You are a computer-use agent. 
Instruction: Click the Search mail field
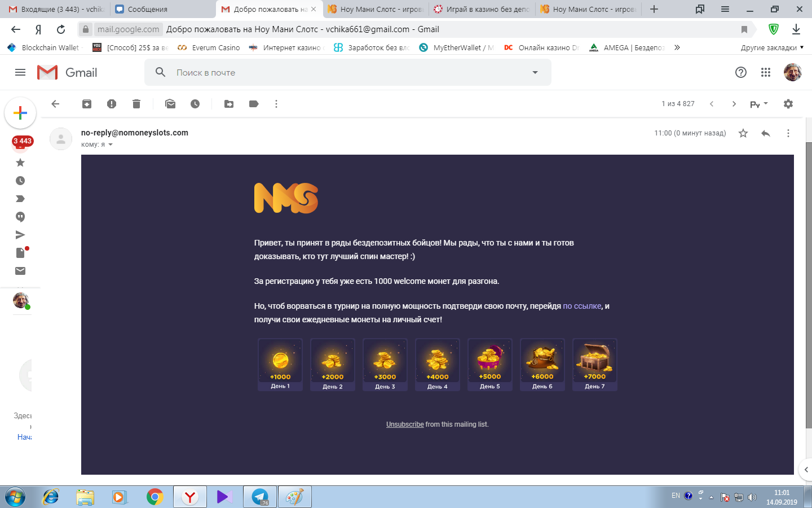click(348, 72)
